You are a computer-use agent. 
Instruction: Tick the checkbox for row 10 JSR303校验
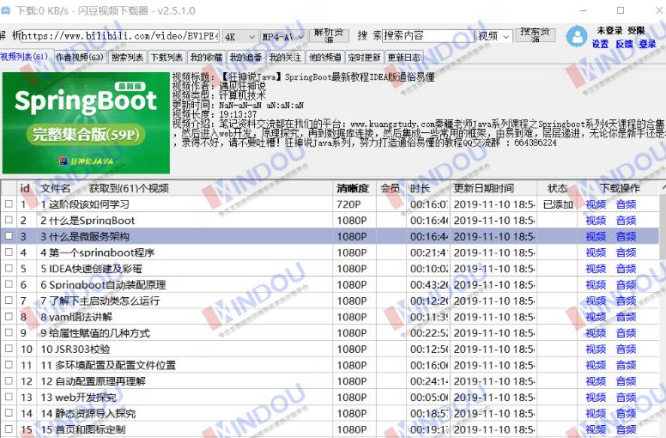click(8, 349)
